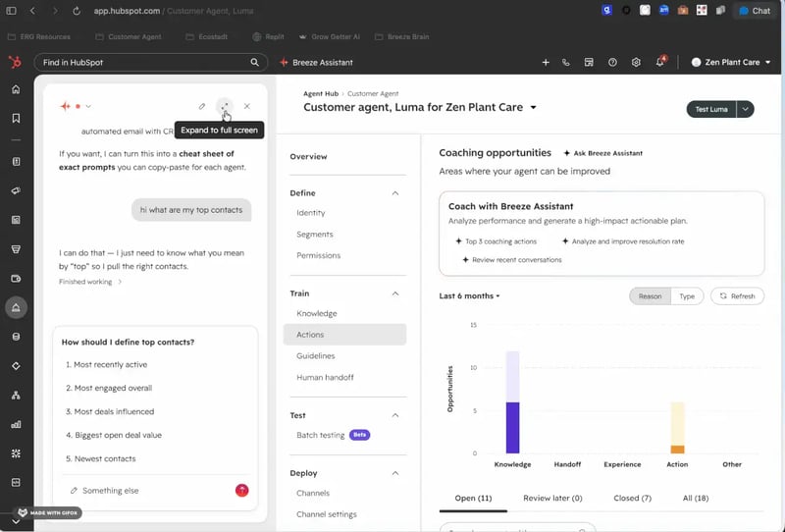
Task: Toggle the browser sidebar icon
Action: (x=11, y=11)
